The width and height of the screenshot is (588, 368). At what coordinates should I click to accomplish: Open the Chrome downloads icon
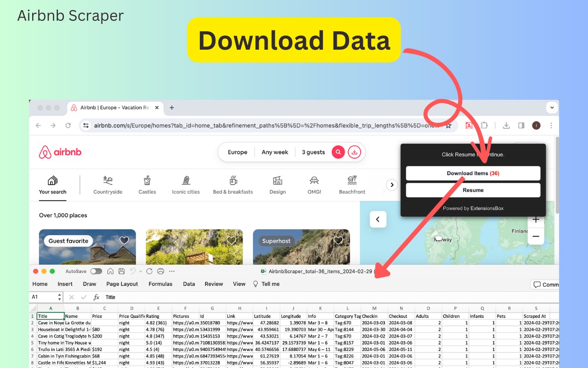pyautogui.click(x=506, y=126)
